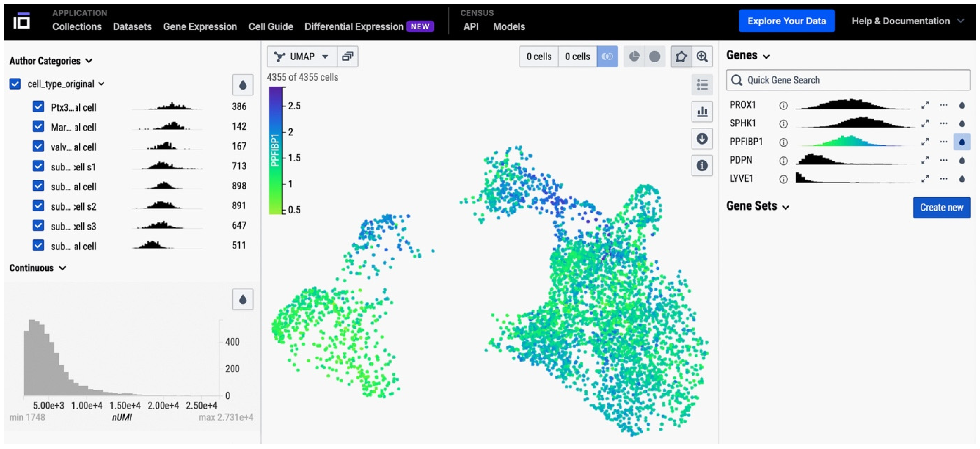Click the first 0 cells selection button
Screen dimensions: 980x449
[x=539, y=57]
